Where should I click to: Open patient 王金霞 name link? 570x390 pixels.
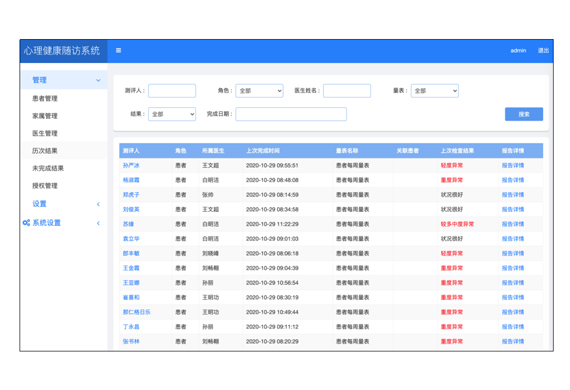131,268
